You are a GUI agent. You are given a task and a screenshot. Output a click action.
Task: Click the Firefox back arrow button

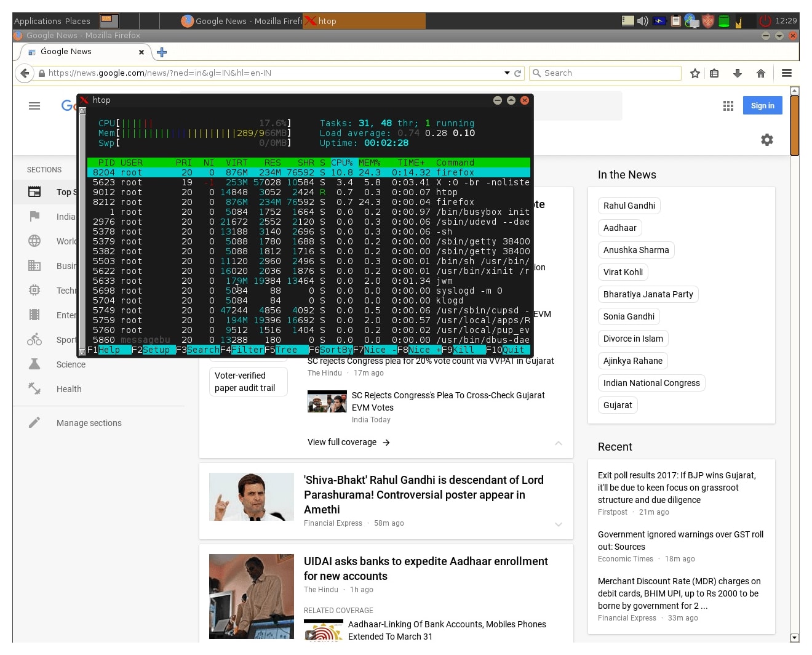24,73
